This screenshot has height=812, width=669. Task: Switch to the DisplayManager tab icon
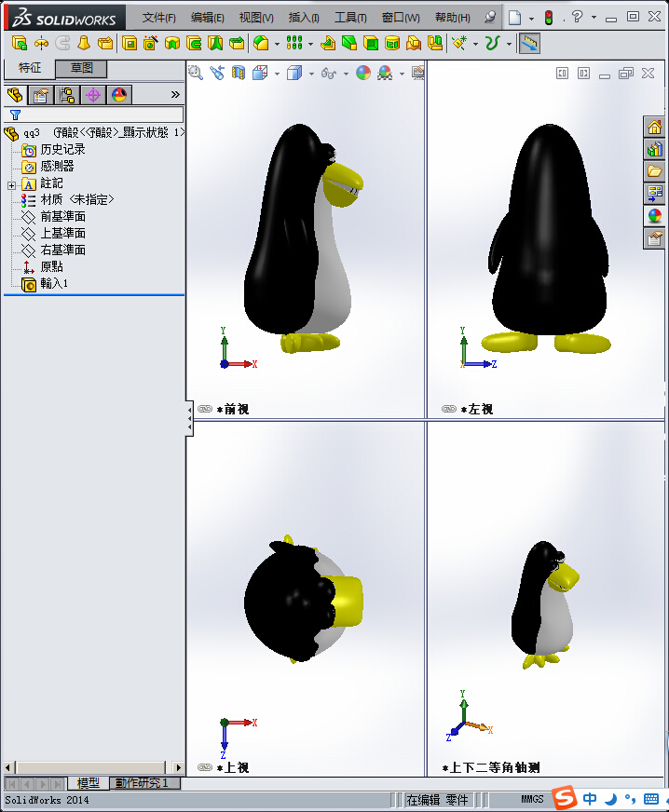[119, 95]
